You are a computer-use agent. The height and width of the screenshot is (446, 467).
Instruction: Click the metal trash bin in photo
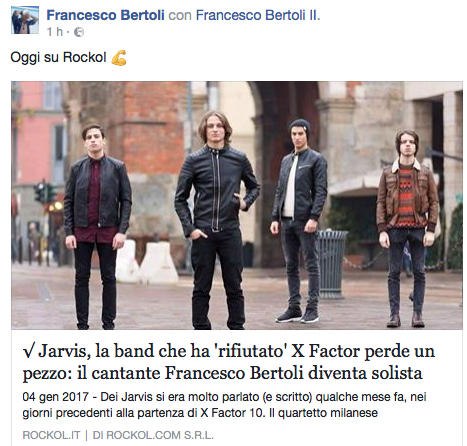(331, 264)
